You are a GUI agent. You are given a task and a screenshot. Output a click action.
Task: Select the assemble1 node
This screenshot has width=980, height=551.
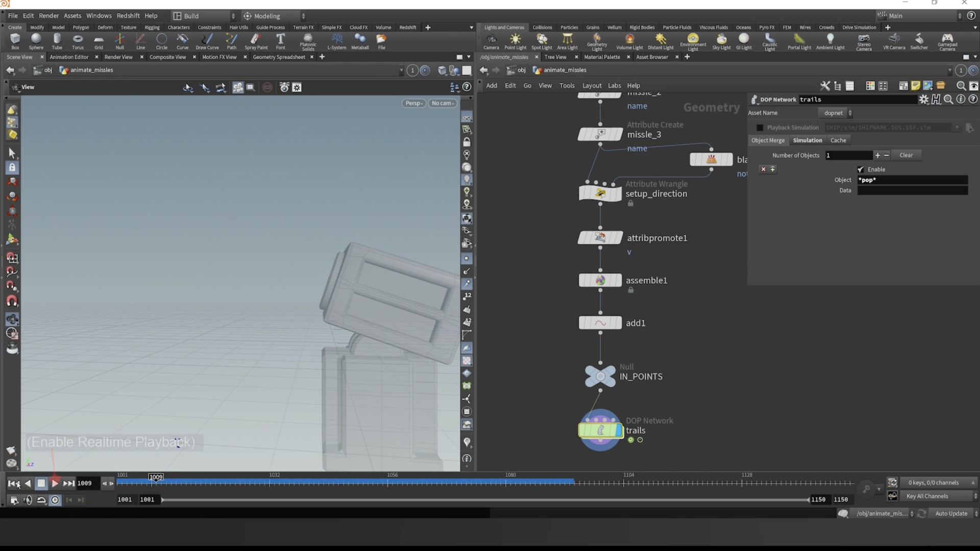click(600, 280)
